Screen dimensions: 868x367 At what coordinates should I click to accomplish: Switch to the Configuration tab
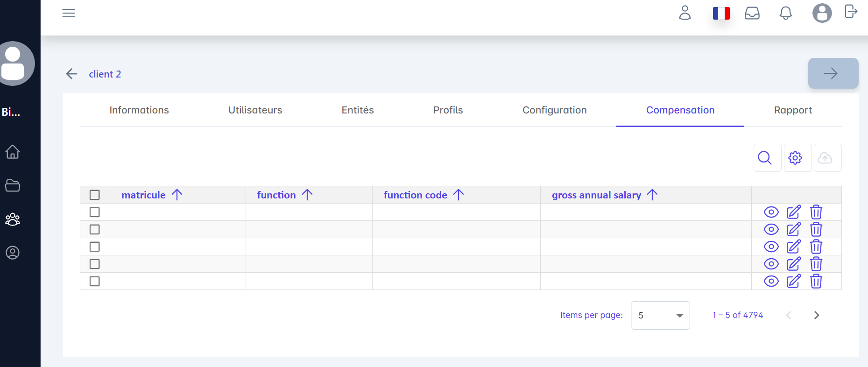(554, 110)
